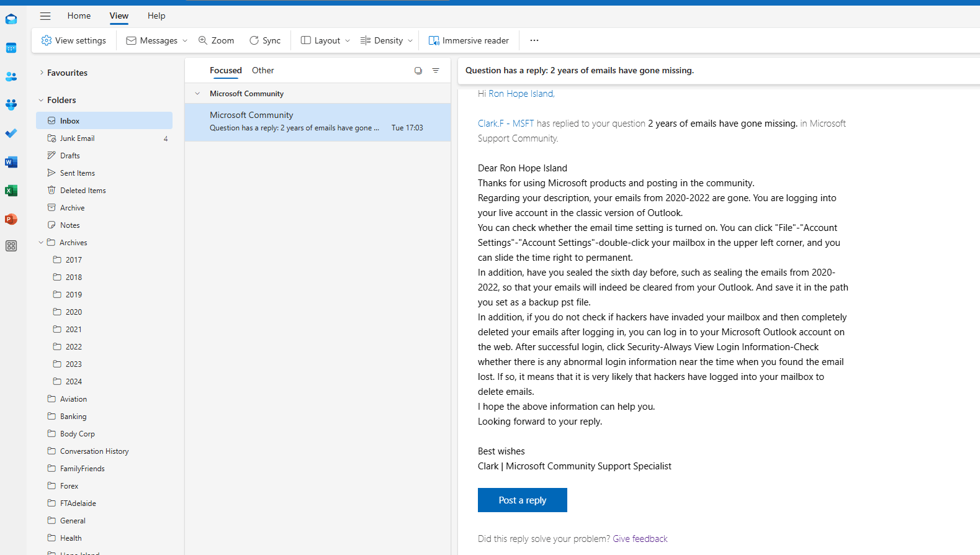The image size is (980, 555).
Task: Toggle hamburger navigation pane button
Action: [x=45, y=16]
